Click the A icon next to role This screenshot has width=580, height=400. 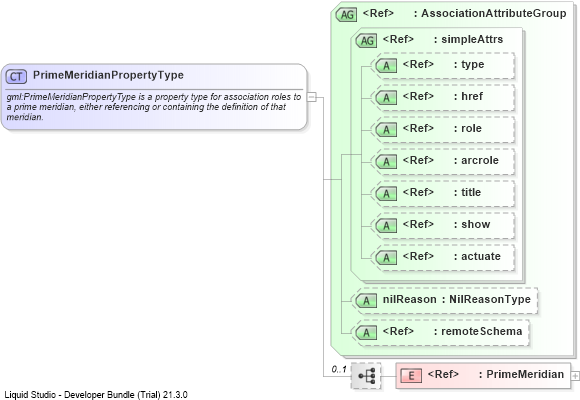coord(386,130)
